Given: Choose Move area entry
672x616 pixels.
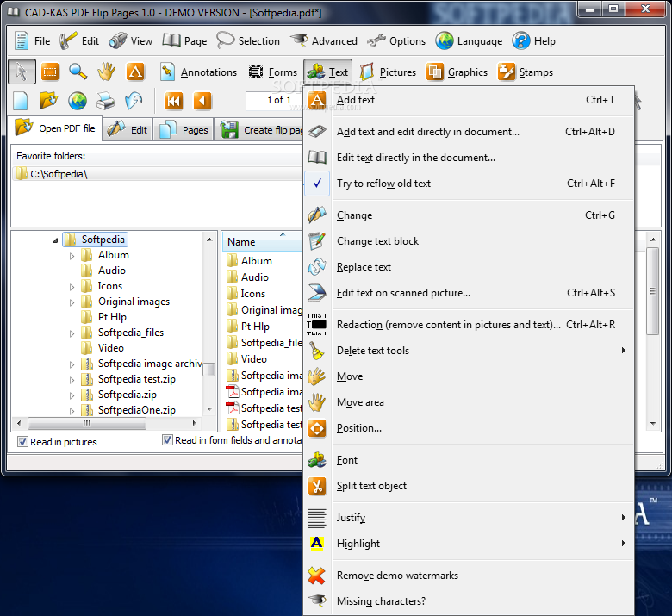Looking at the screenshot, I should click(469, 402).
